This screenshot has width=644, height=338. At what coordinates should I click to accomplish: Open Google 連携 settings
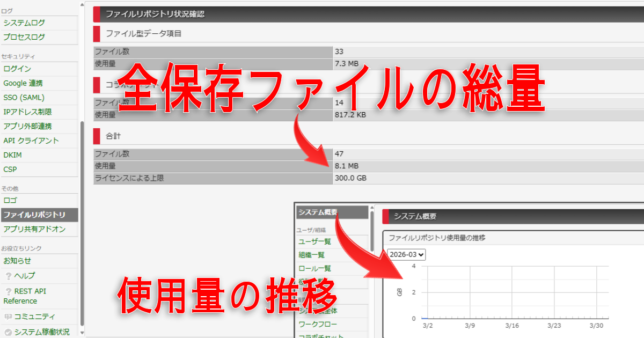(23, 84)
